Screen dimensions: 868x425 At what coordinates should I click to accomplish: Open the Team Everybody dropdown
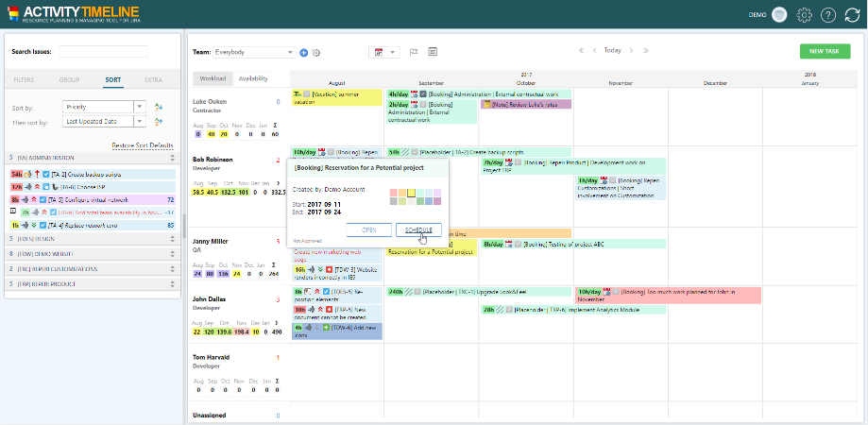(253, 53)
